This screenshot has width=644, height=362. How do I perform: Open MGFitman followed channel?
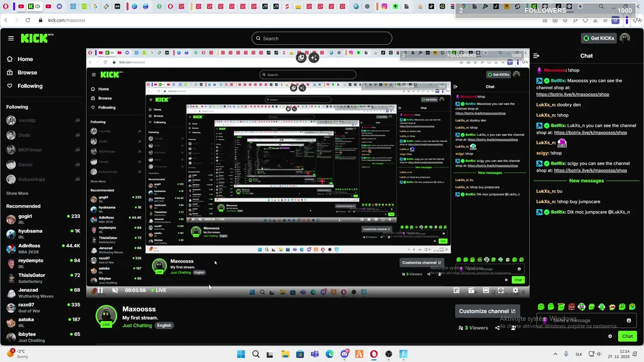pos(43,150)
